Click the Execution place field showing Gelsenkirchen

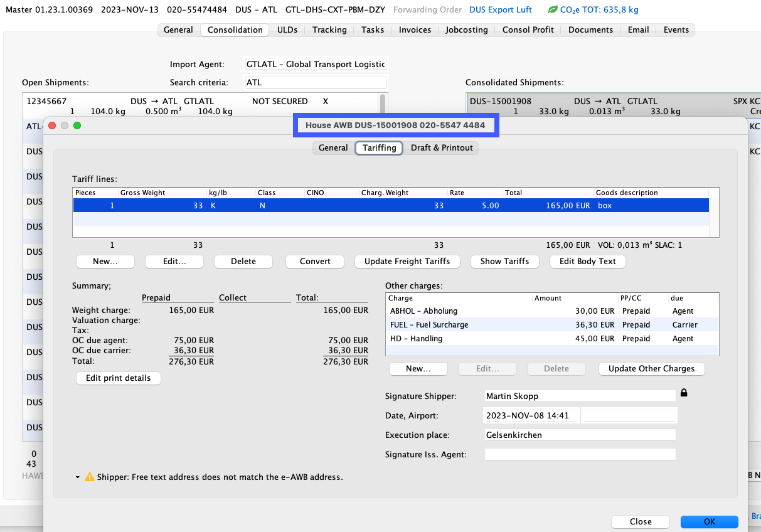coord(580,434)
